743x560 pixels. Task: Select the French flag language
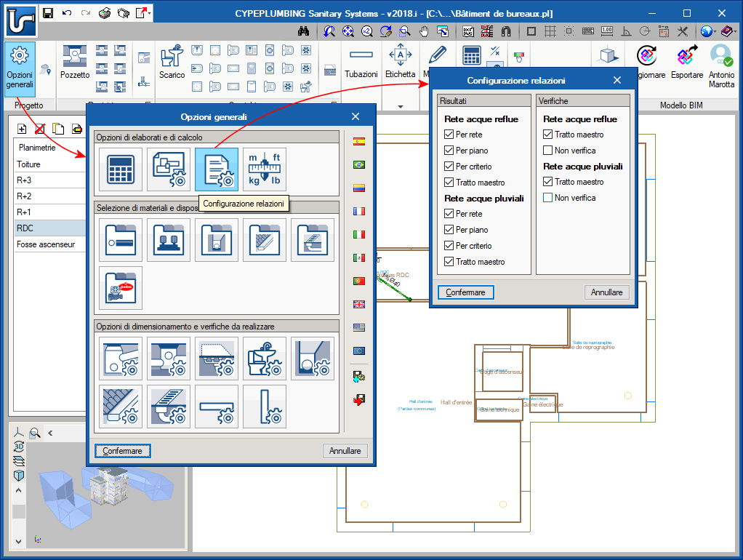pos(359,211)
